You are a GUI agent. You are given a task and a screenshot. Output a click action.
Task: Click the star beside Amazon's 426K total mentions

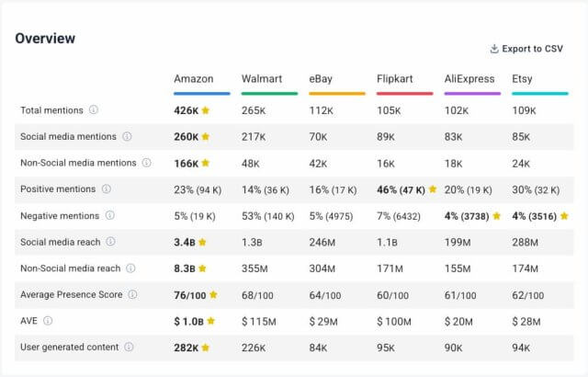click(x=206, y=110)
